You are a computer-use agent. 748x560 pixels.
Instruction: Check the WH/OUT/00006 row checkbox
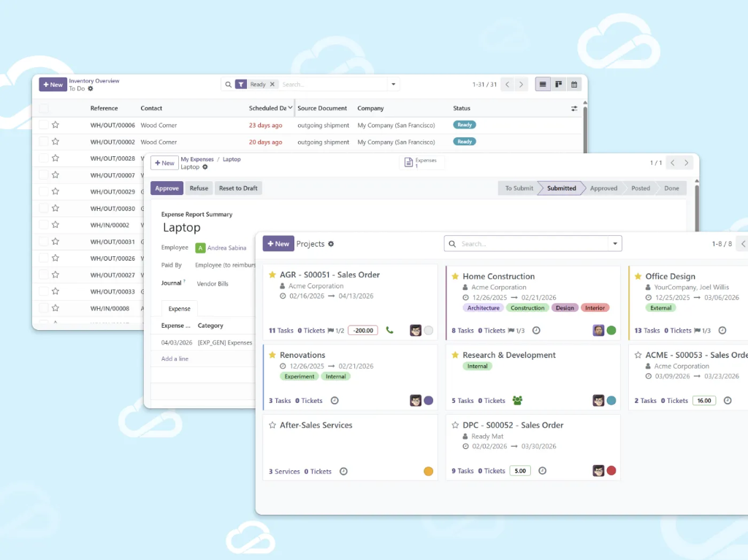click(44, 125)
